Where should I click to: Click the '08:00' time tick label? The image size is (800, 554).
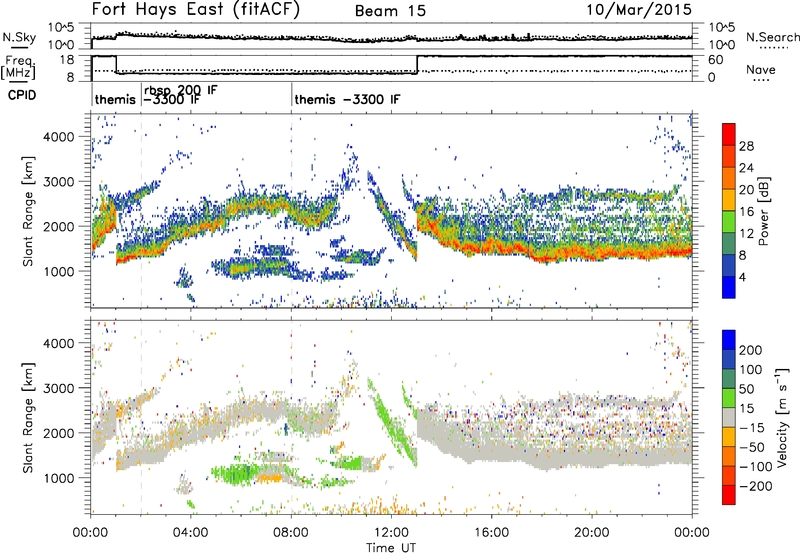pos(291,533)
